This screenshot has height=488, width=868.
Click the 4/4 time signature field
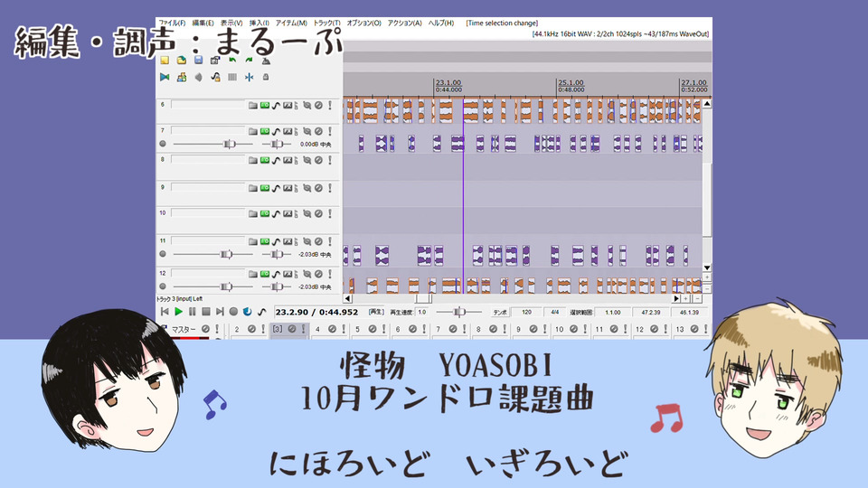click(x=554, y=313)
